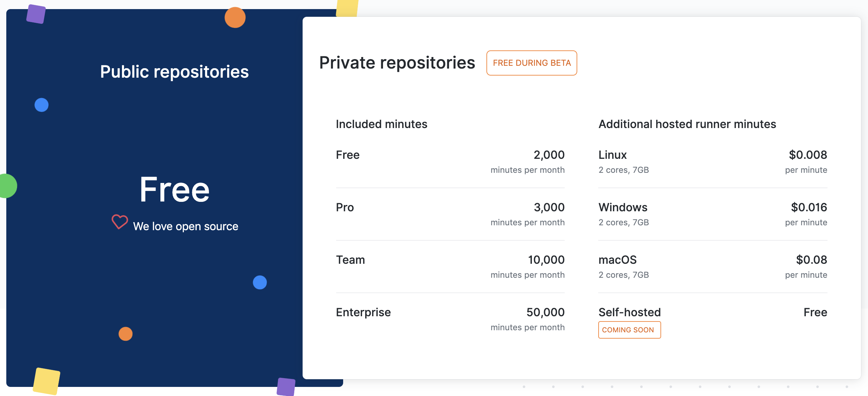868x396 pixels.
Task: Select the Enterprise plan row label
Action: pos(363,312)
